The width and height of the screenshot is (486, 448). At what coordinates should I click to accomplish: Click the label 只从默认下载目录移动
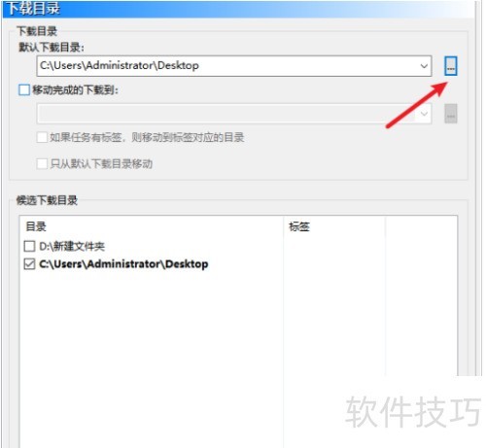point(101,163)
